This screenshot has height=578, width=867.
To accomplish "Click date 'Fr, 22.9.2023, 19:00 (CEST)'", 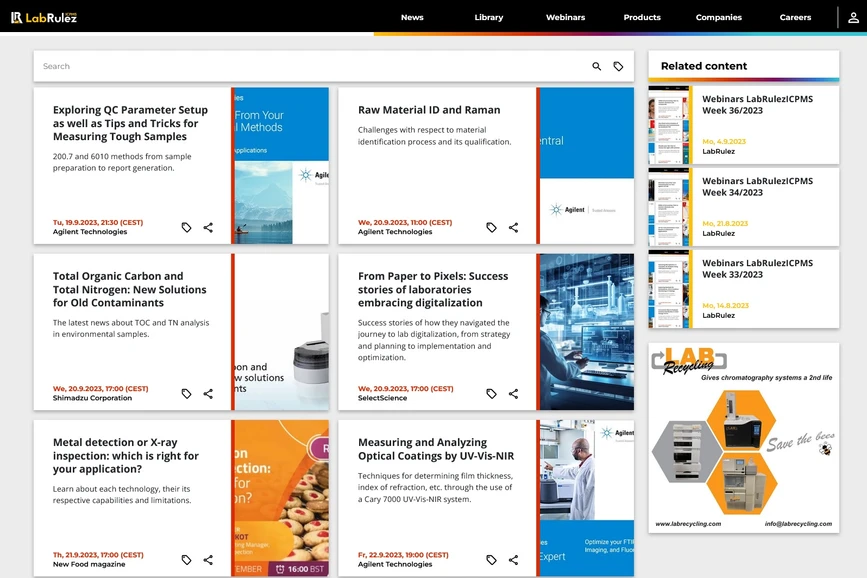I will coord(403,555).
